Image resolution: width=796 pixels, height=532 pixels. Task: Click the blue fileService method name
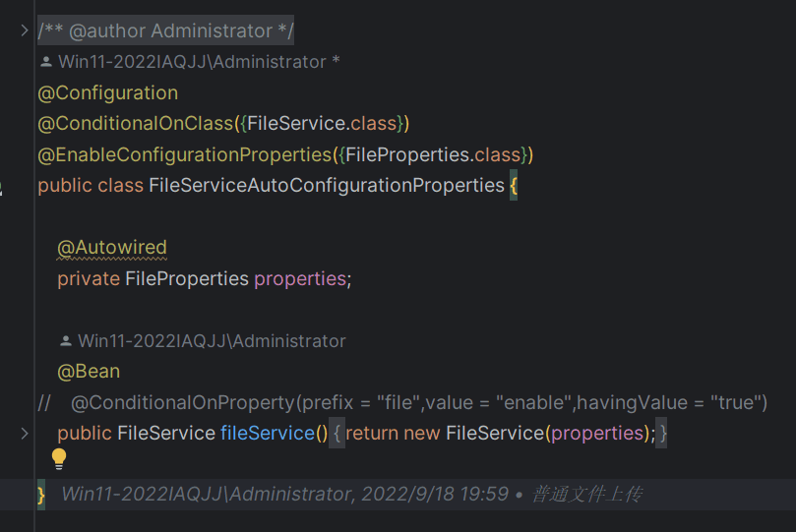[x=268, y=433]
